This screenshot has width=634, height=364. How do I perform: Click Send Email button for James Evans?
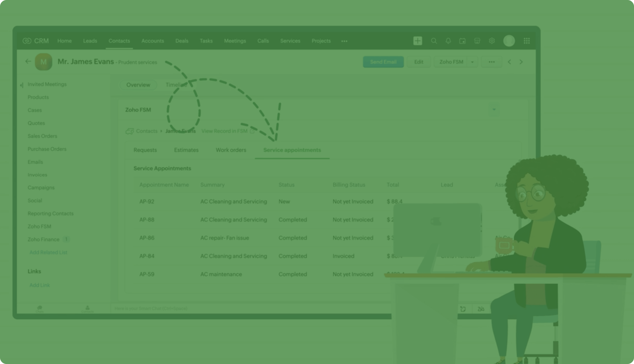pos(383,62)
